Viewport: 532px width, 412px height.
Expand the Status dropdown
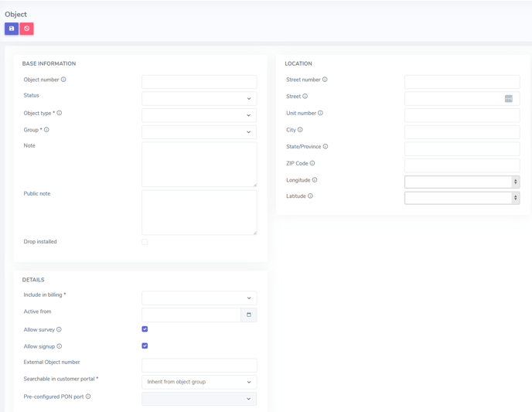point(199,98)
